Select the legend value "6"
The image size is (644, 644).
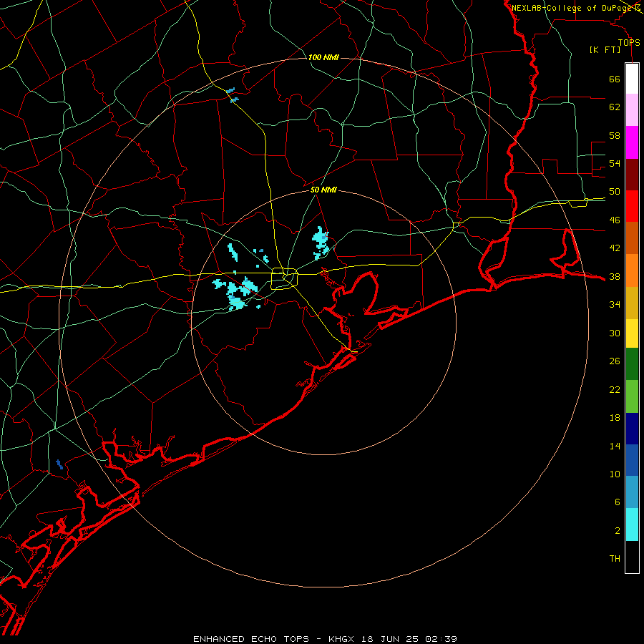[x=618, y=502]
